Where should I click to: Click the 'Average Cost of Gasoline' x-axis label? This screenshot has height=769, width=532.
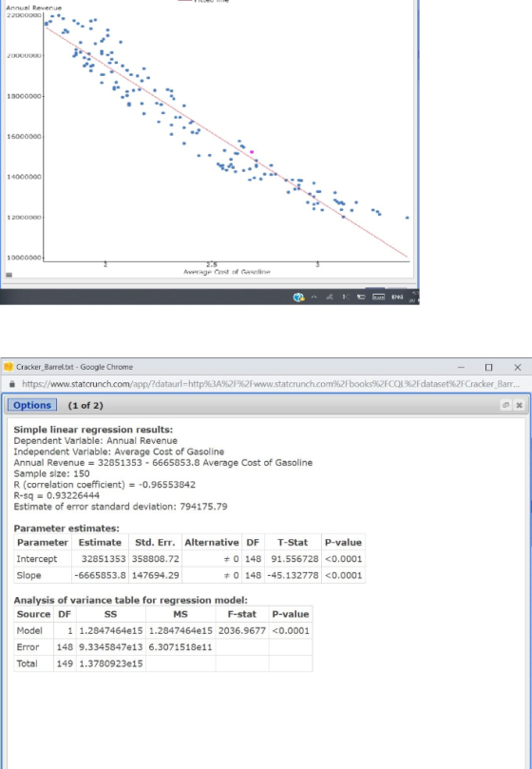pos(226,272)
